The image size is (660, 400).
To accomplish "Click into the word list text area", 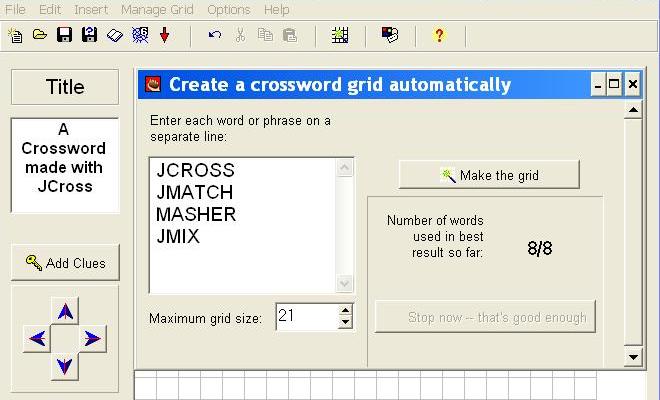I will coord(243,226).
